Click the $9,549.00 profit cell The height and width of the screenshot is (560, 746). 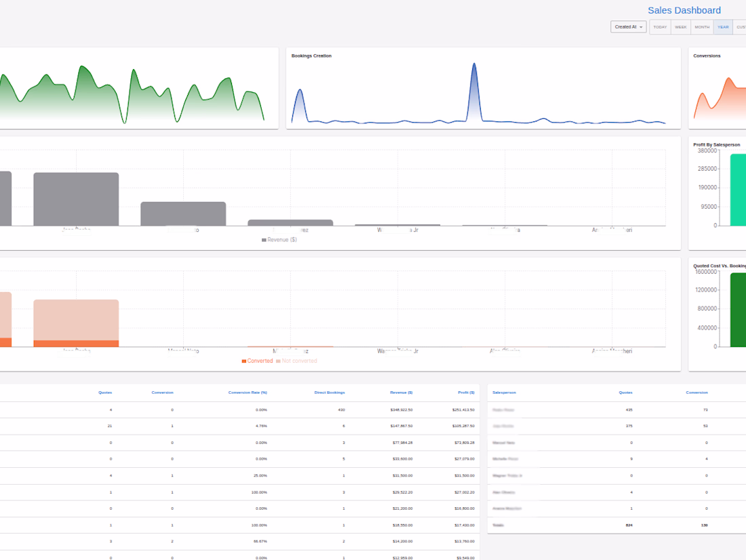coord(465,557)
